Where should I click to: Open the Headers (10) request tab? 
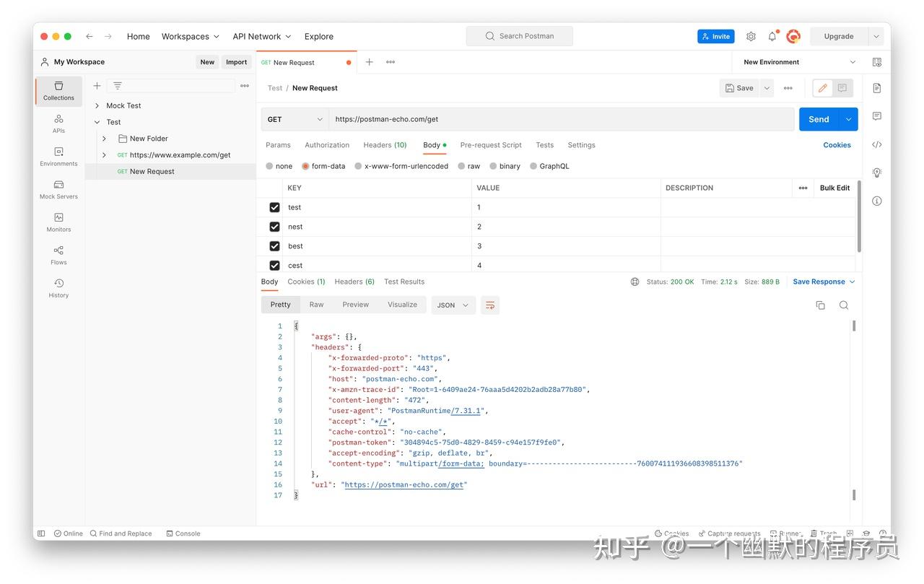point(385,144)
